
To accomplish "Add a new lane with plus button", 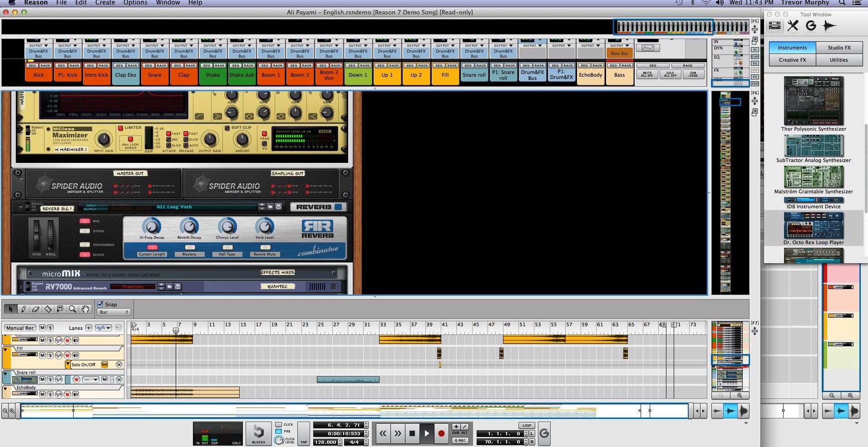I will (89, 328).
